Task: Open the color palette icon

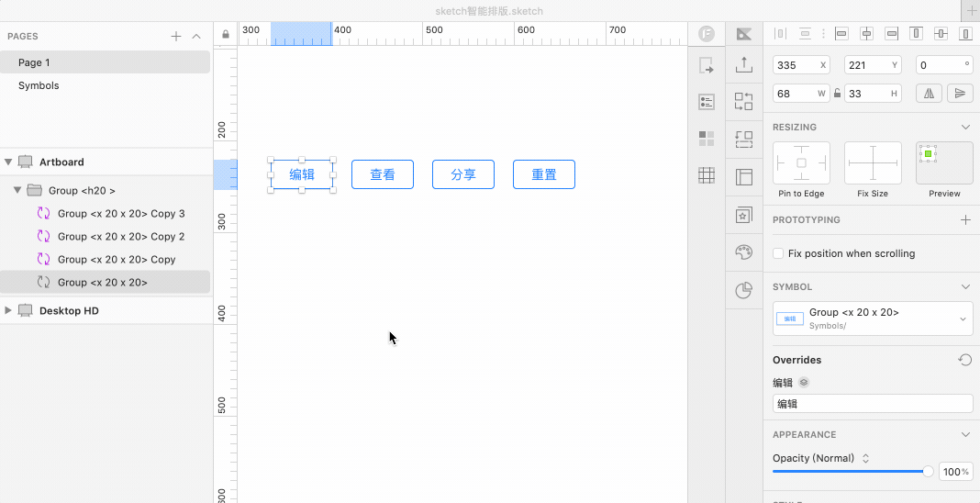Action: [744, 252]
